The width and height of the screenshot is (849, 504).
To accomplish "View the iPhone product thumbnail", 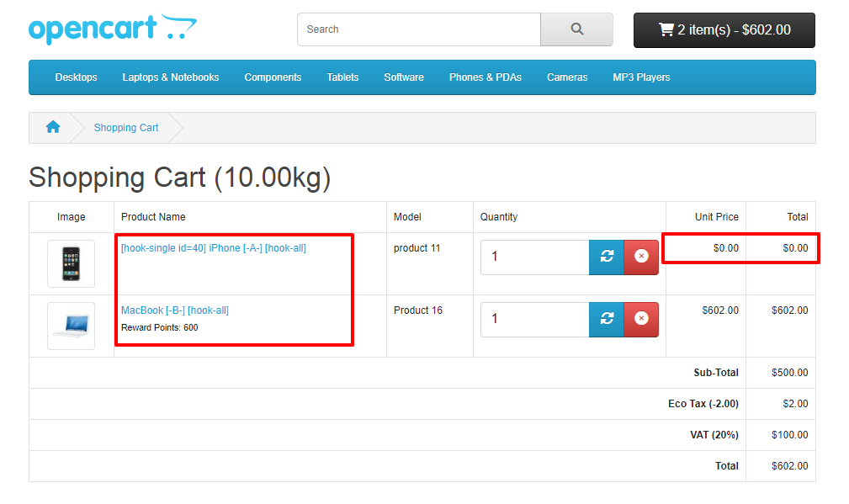I will [x=71, y=263].
